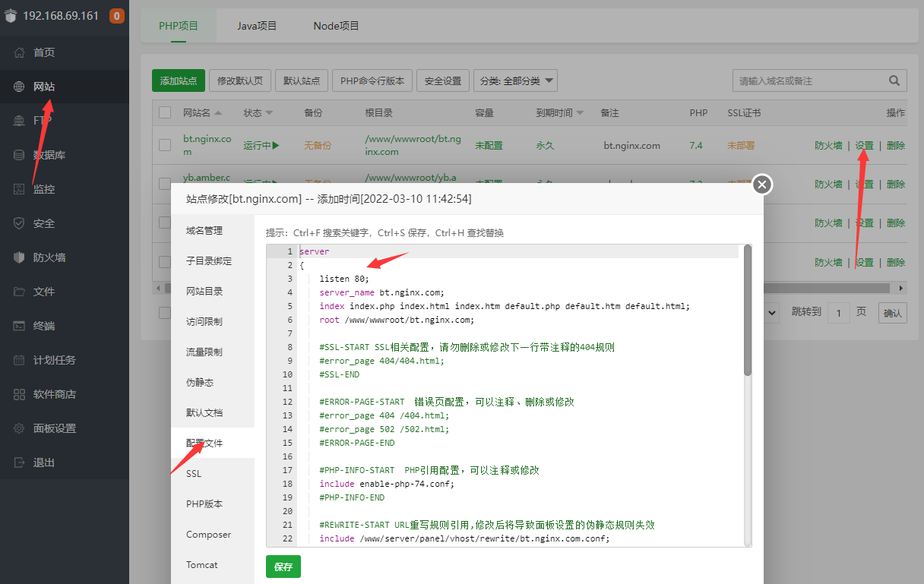
Task: Click 防火墙 link for bt.nginx.com row
Action: (x=828, y=145)
